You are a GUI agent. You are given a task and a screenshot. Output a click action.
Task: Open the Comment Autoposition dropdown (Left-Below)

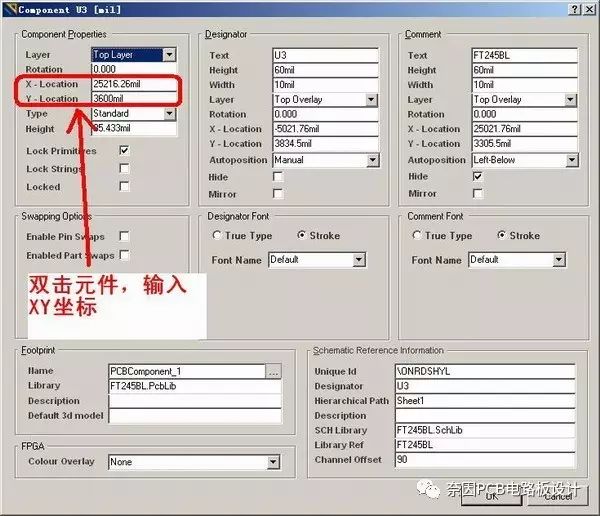572,160
